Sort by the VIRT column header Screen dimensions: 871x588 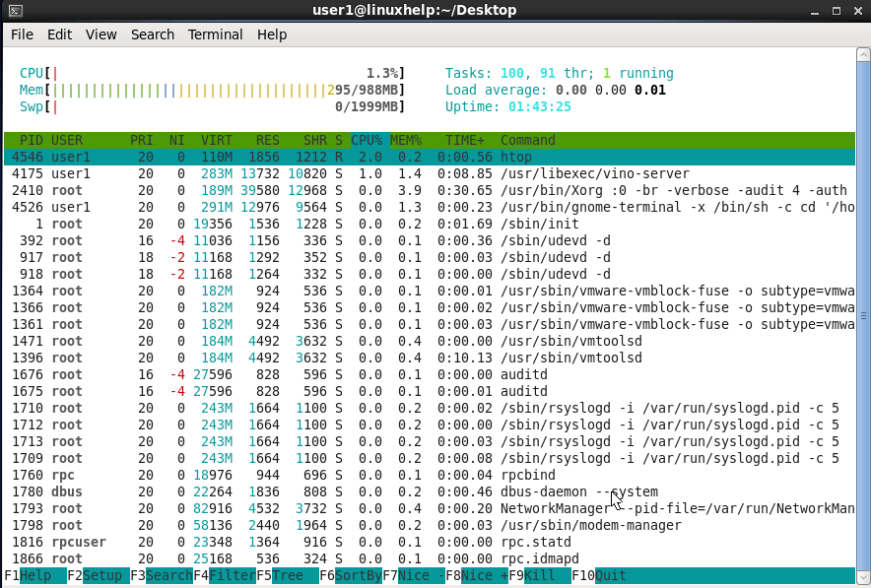[217, 140]
